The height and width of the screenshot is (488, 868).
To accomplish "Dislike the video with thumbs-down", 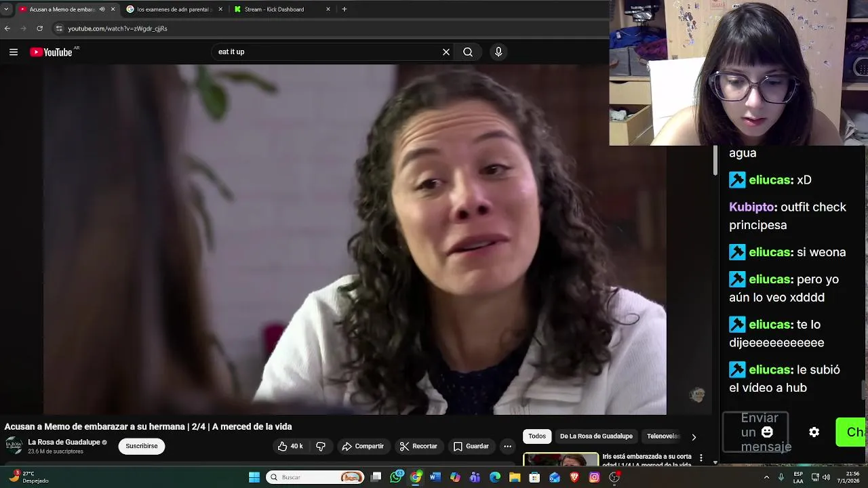I will pos(321,446).
